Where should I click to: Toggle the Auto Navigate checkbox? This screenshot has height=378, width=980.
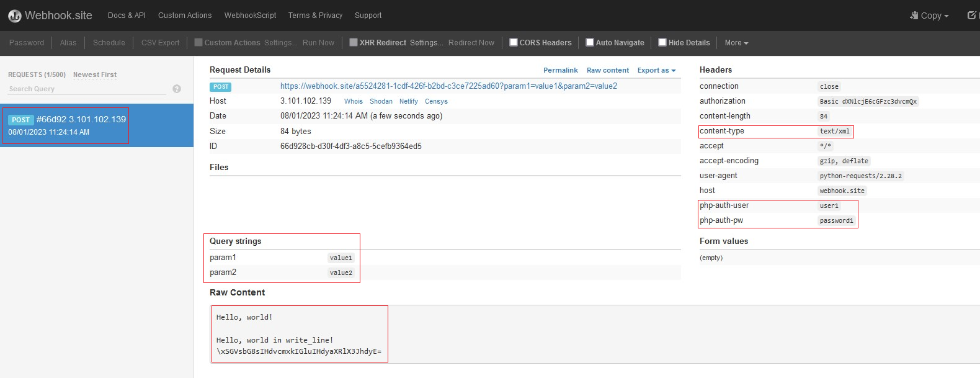click(590, 42)
